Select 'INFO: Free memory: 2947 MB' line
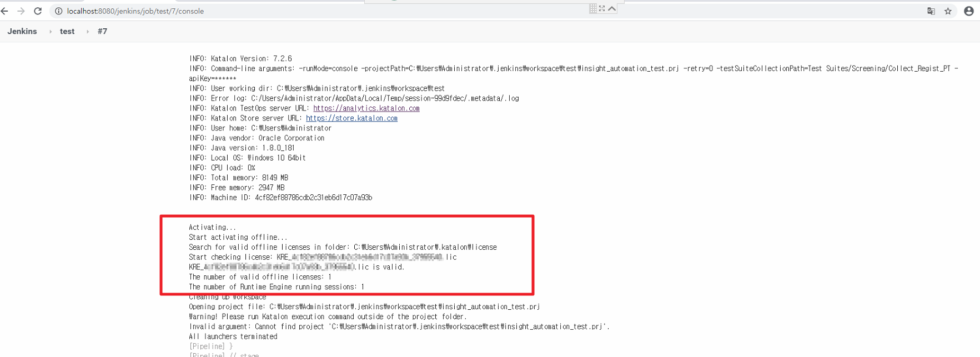 [x=237, y=188]
